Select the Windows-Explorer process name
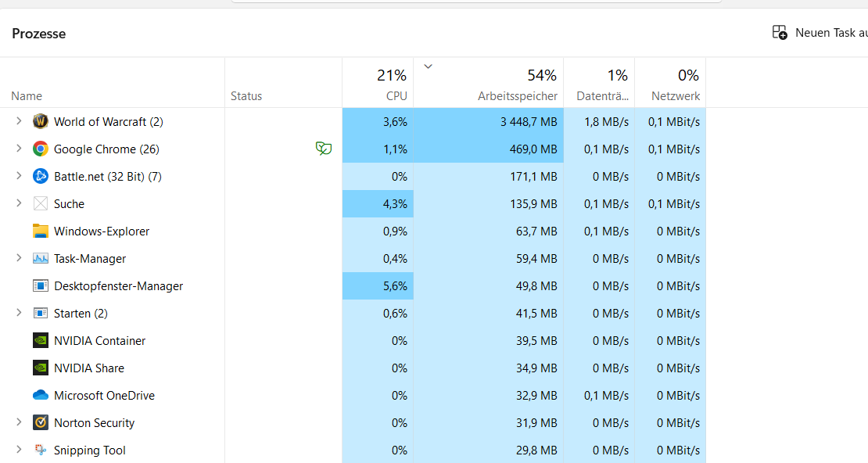 click(x=102, y=231)
